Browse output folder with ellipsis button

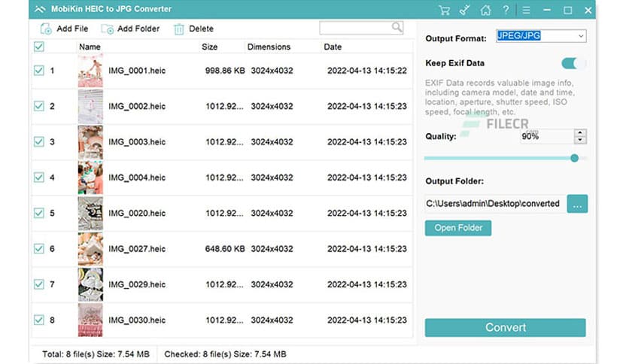pyautogui.click(x=577, y=204)
